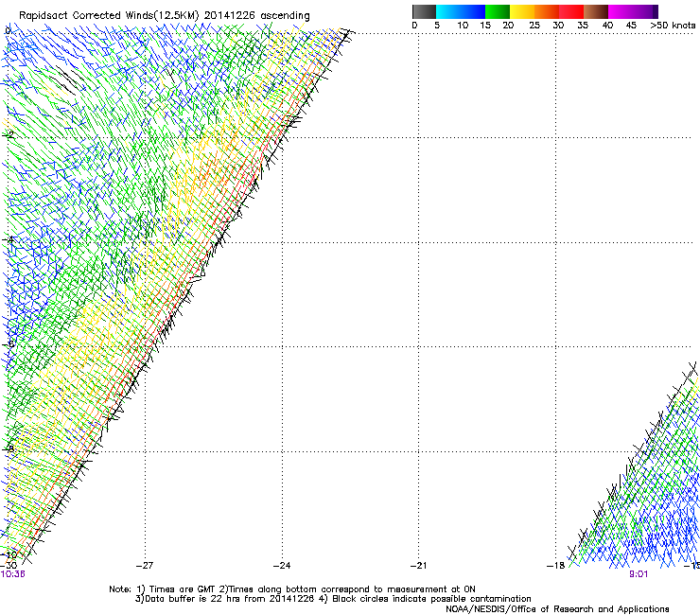Click the yellow 20–25 knot legend swatch
The height and width of the screenshot is (615, 700).
point(522,11)
